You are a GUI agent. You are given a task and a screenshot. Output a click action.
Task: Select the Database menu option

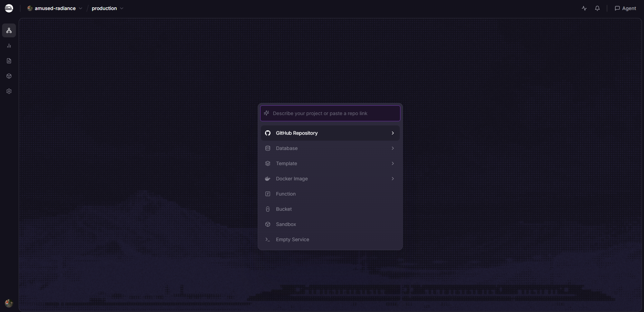coord(330,148)
